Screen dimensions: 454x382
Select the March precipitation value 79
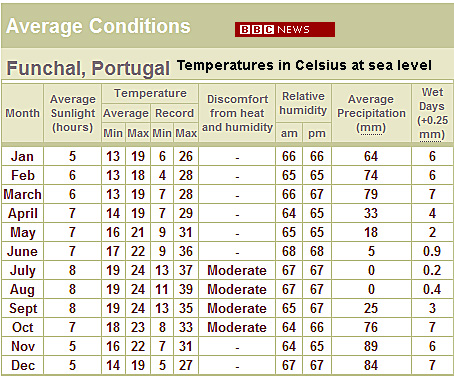click(371, 194)
